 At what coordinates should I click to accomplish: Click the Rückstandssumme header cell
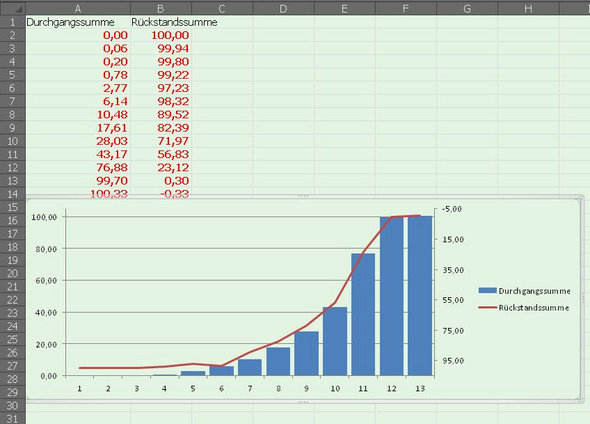pos(161,22)
